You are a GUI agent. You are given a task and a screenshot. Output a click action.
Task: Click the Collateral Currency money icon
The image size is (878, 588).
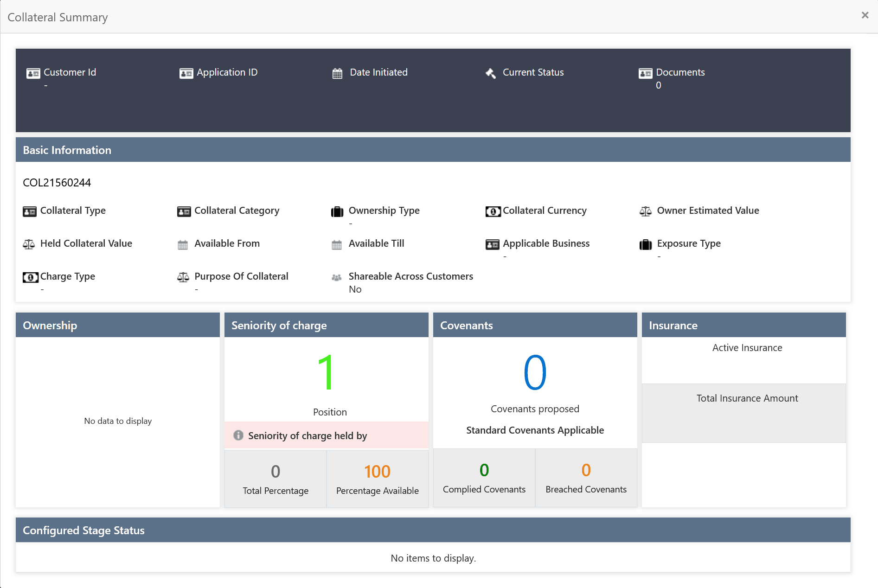point(493,211)
